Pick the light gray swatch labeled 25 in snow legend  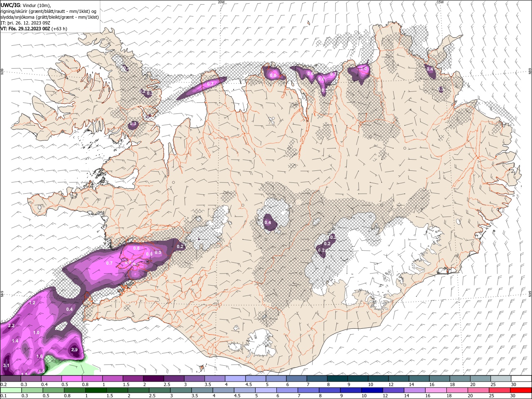500,379
